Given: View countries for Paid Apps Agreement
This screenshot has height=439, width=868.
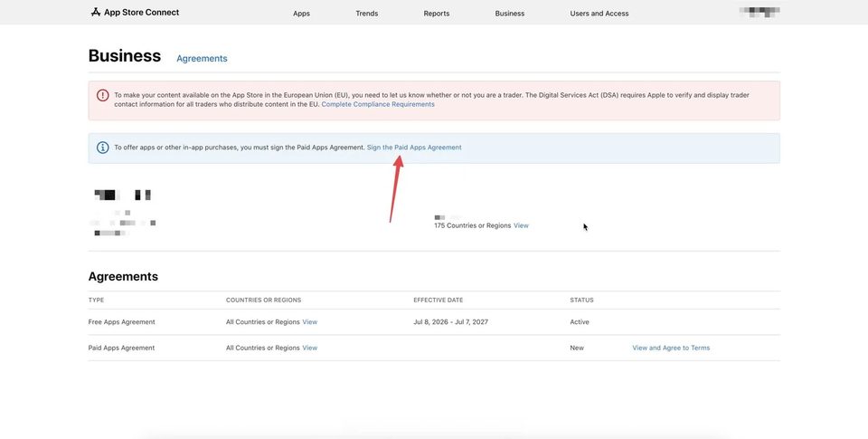Looking at the screenshot, I should click(309, 348).
